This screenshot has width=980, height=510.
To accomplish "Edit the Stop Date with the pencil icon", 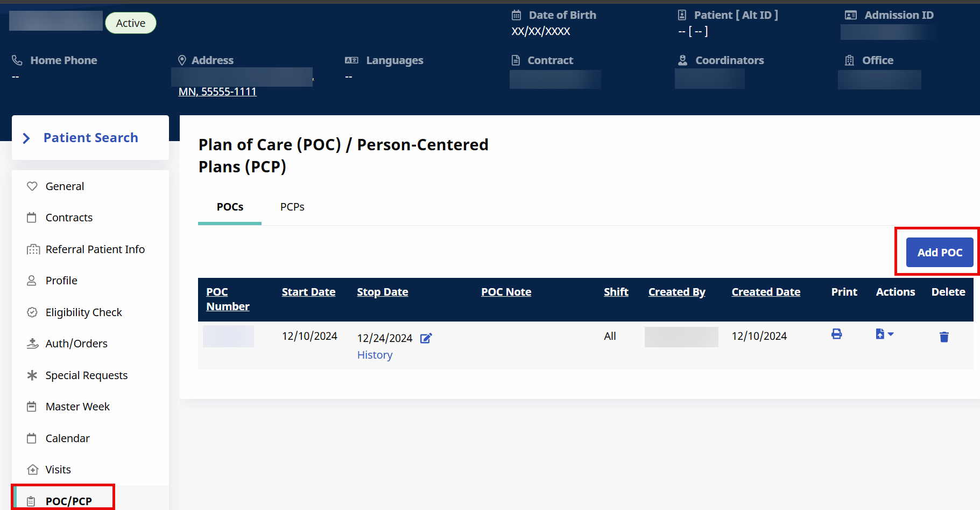I will (426, 338).
